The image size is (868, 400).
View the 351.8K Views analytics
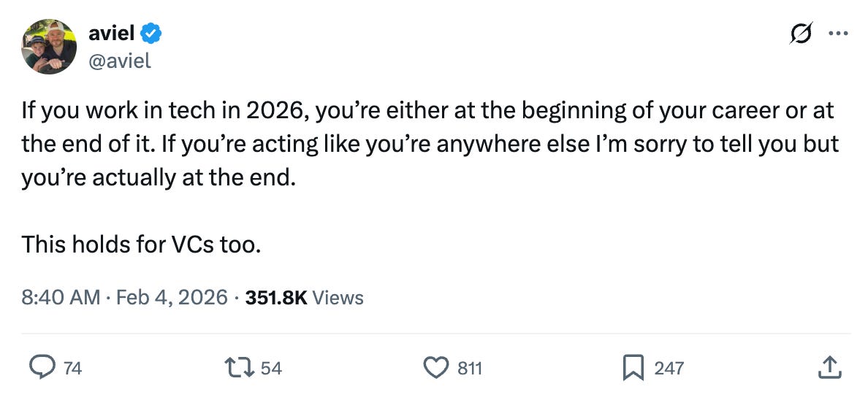coord(304,298)
